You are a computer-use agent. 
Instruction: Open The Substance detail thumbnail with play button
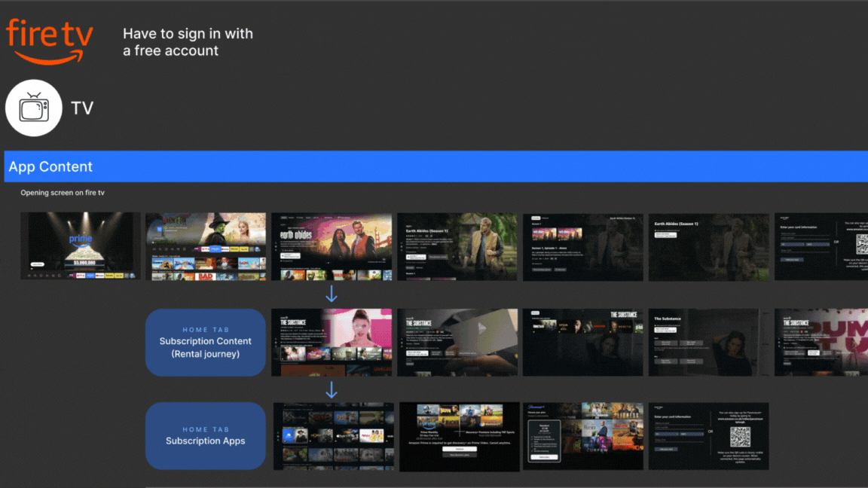pos(457,343)
